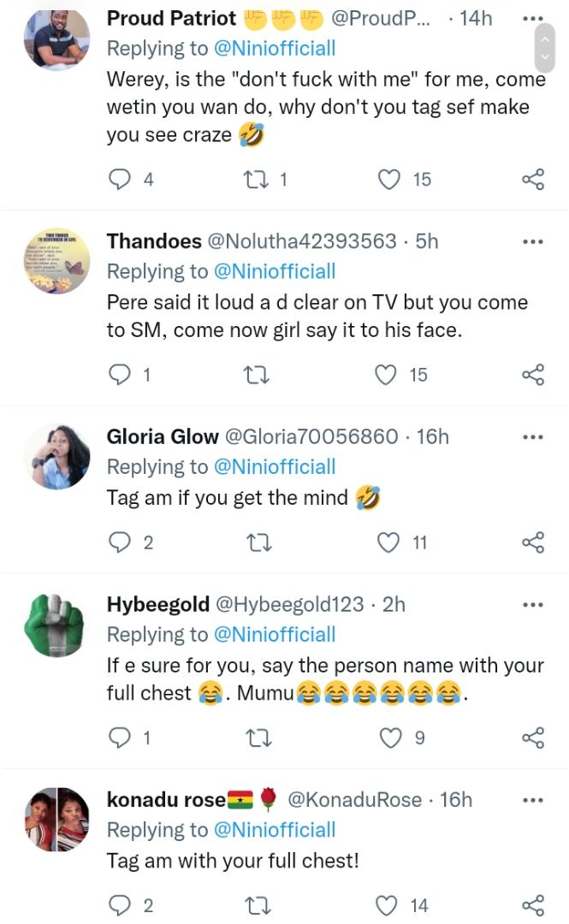Open more options on Gloria Glow's tweet
The image size is (569, 924).
point(532,437)
